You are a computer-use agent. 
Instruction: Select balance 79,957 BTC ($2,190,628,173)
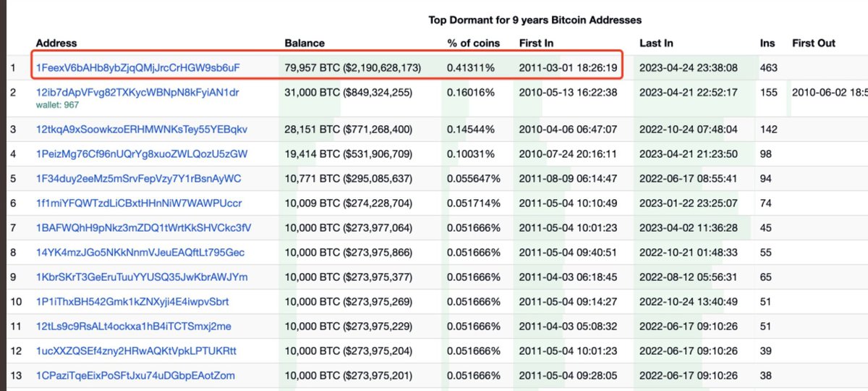pos(353,68)
